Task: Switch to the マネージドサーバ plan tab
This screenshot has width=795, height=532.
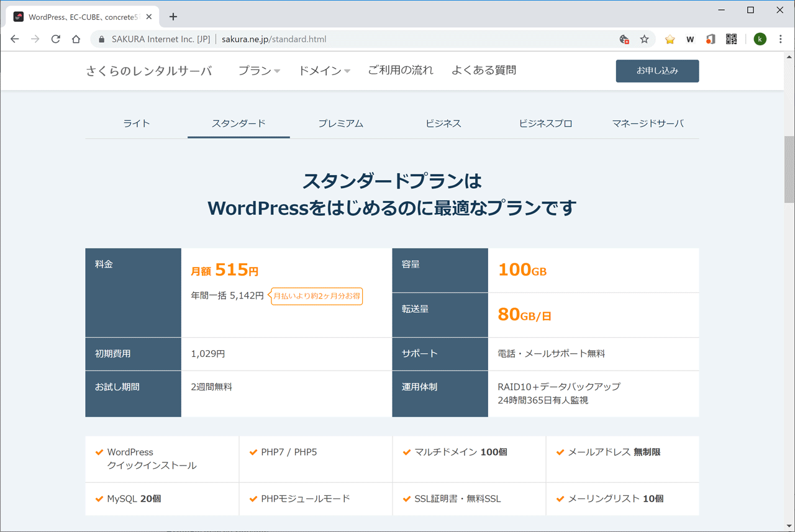Action: 648,124
